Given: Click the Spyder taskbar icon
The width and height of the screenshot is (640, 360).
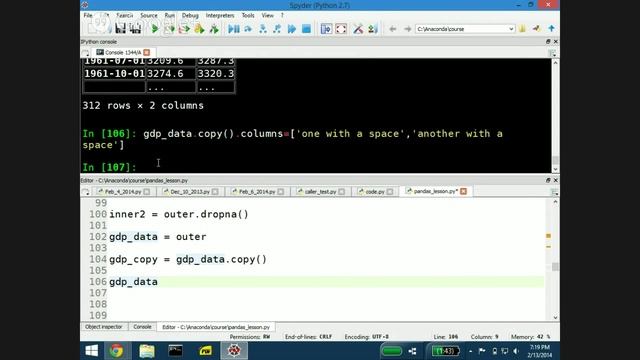Looking at the screenshot, I should (234, 351).
